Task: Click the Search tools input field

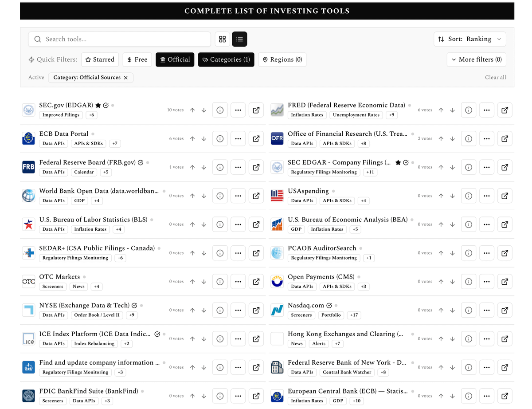Action: point(120,39)
